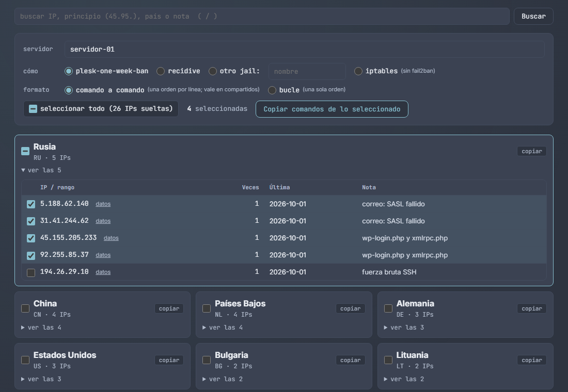Expand 'ver las 2' under Bulgaria
Image resolution: width=568 pixels, height=392 pixels.
223,379
